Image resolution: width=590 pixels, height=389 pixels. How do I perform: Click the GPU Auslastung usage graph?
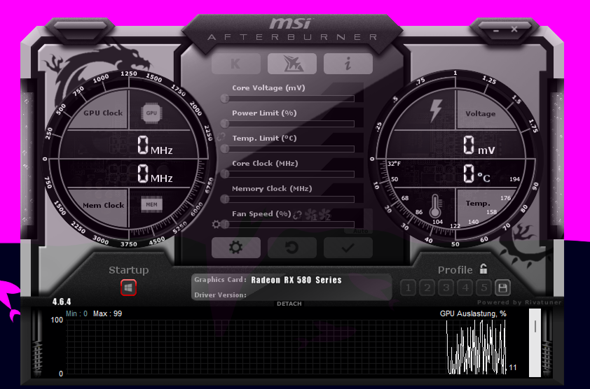pyautogui.click(x=286, y=346)
